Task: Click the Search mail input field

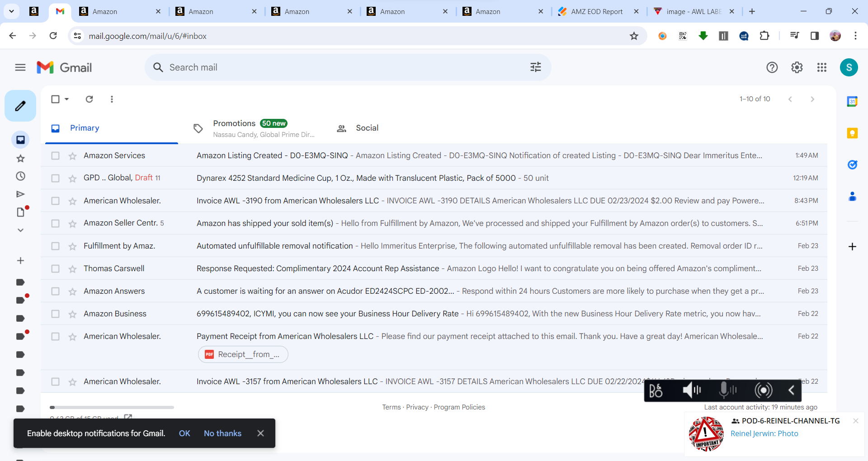Action: coord(348,67)
